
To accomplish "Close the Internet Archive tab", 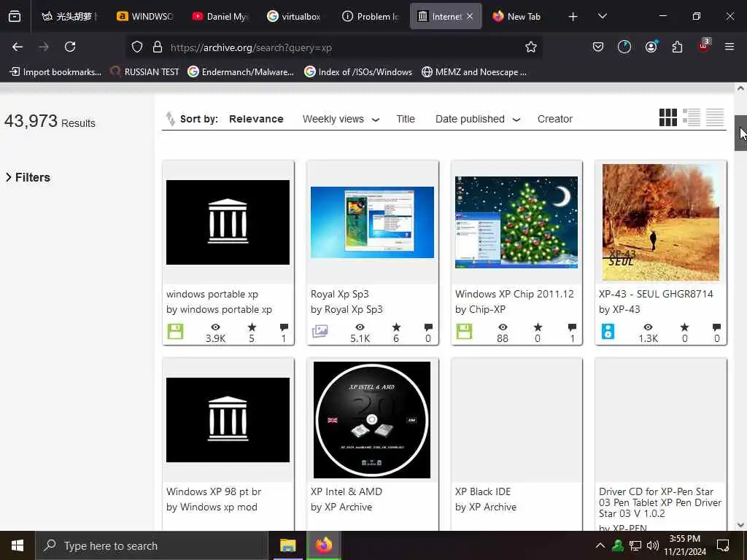I will 470,16.
